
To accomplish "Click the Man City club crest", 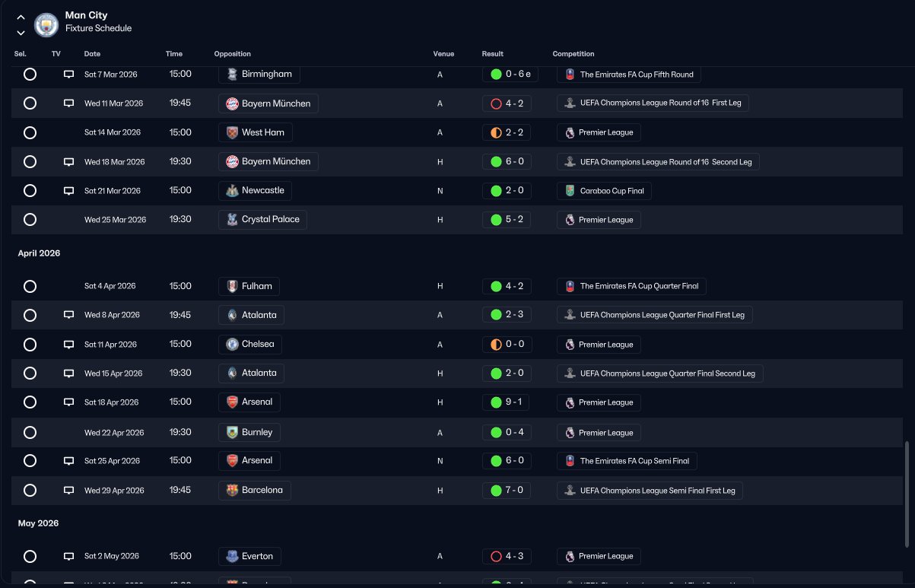I will point(47,25).
